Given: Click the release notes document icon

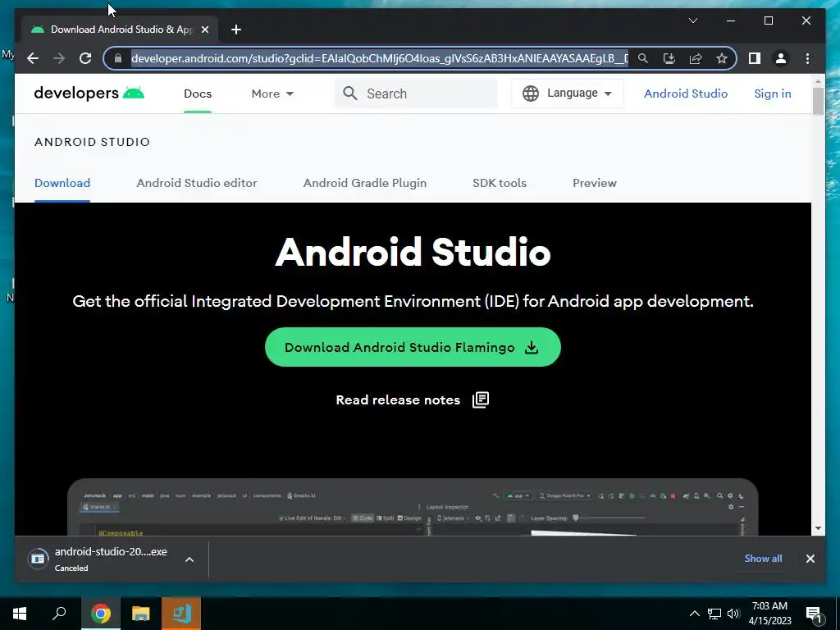Looking at the screenshot, I should click(481, 399).
